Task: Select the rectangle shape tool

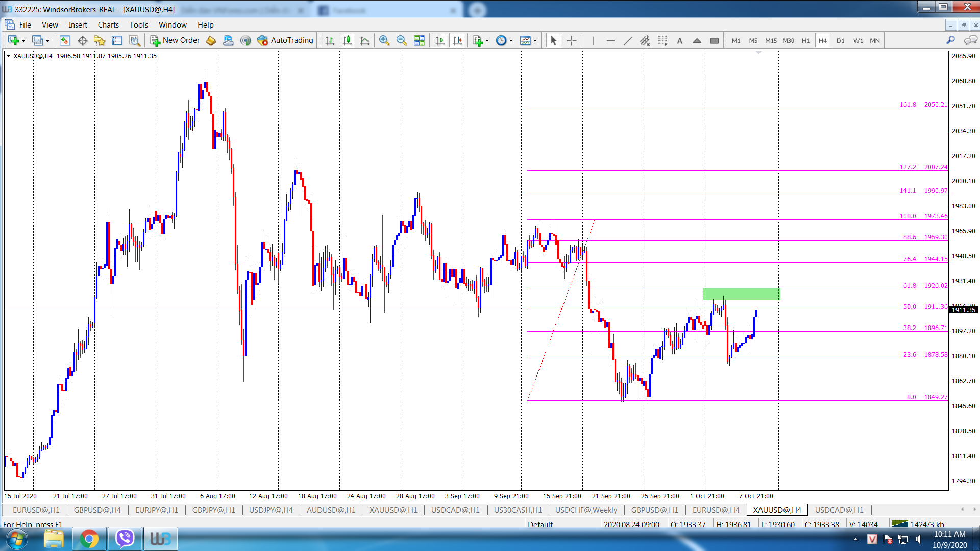Action: pyautogui.click(x=715, y=40)
